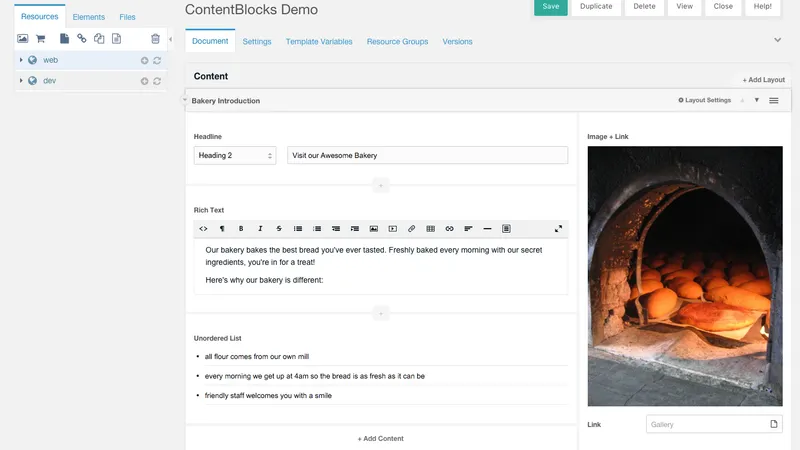The image size is (800, 450).
Task: Outdent text in the Rich Text editor
Action: [x=336, y=229]
